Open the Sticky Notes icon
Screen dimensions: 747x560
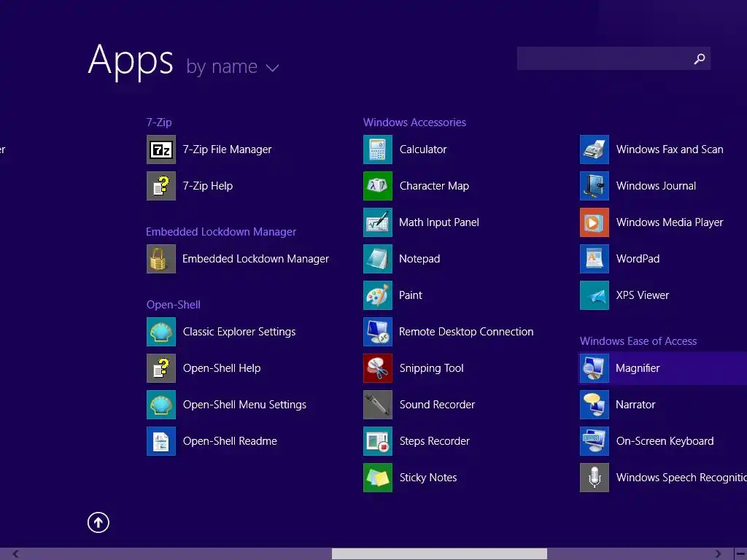(x=378, y=478)
